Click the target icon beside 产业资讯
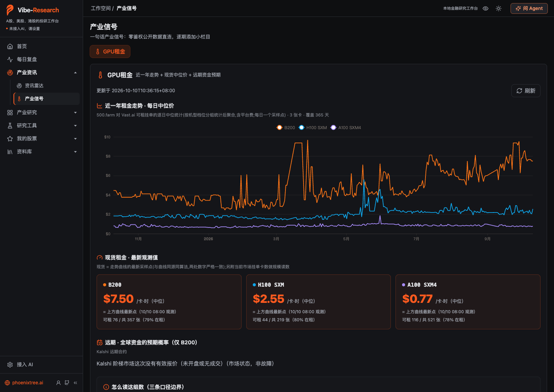 10,73
